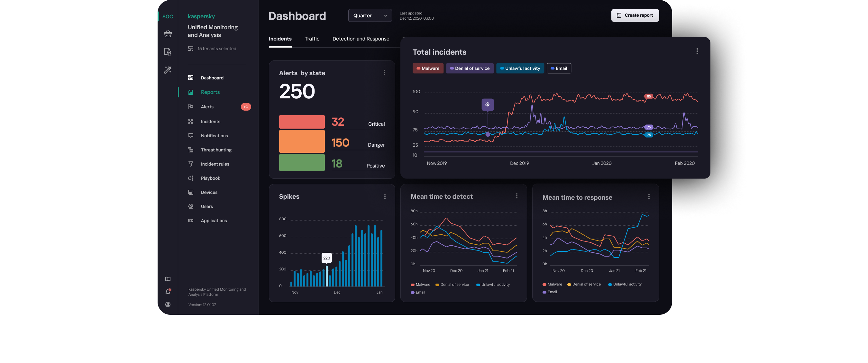
Task: Click the snowflake event marker on Total incidents chart
Action: tap(487, 104)
